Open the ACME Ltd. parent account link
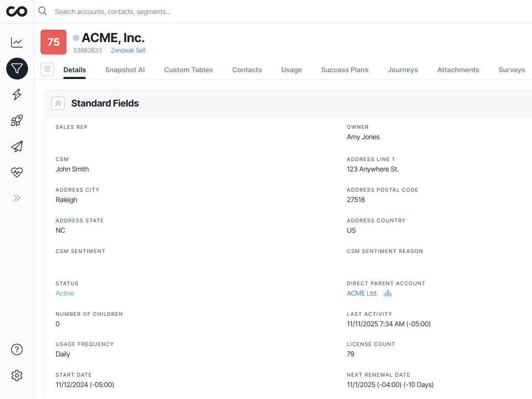This screenshot has width=532, height=399. (x=362, y=293)
